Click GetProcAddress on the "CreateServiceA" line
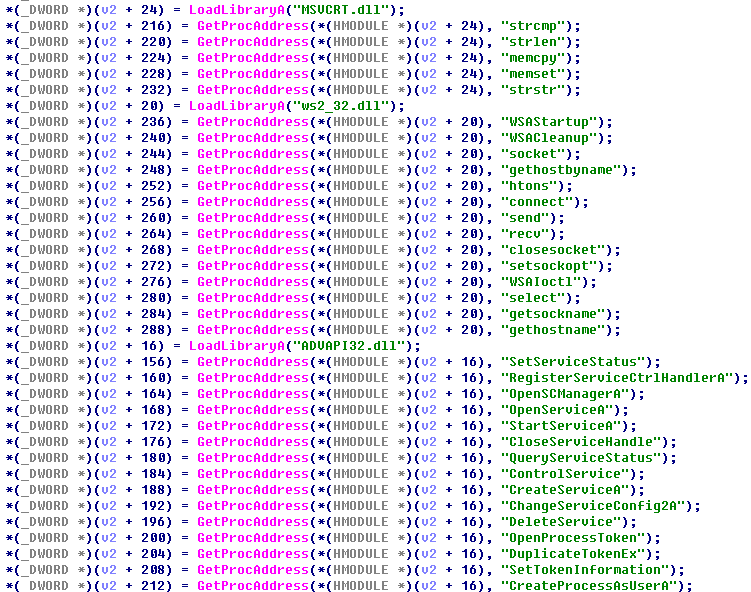This screenshot has height=592, width=751. [253, 490]
